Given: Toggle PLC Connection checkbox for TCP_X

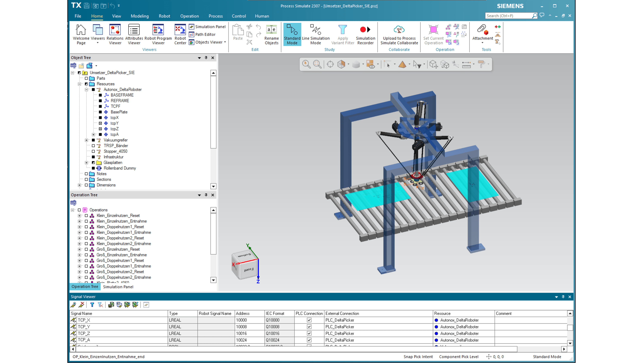Looking at the screenshot, I should click(309, 320).
